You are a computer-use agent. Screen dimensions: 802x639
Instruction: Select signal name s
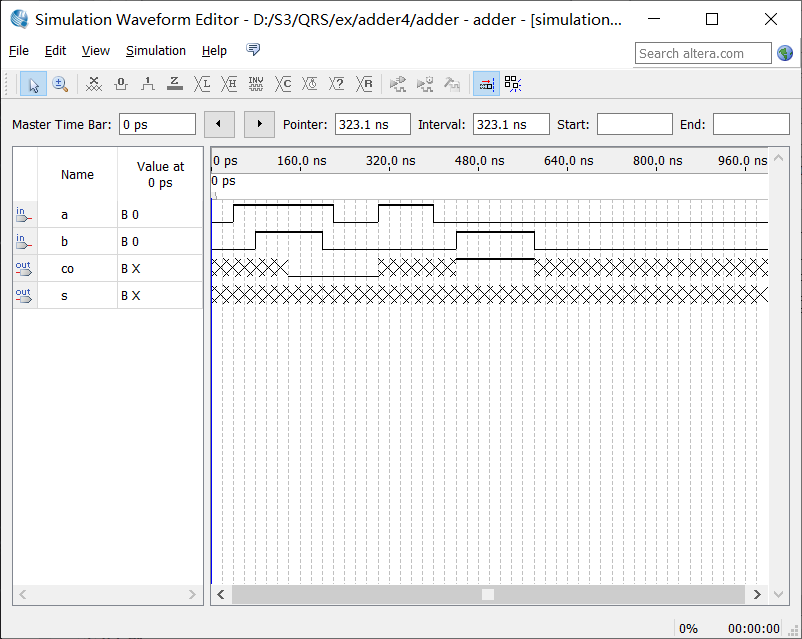64,296
